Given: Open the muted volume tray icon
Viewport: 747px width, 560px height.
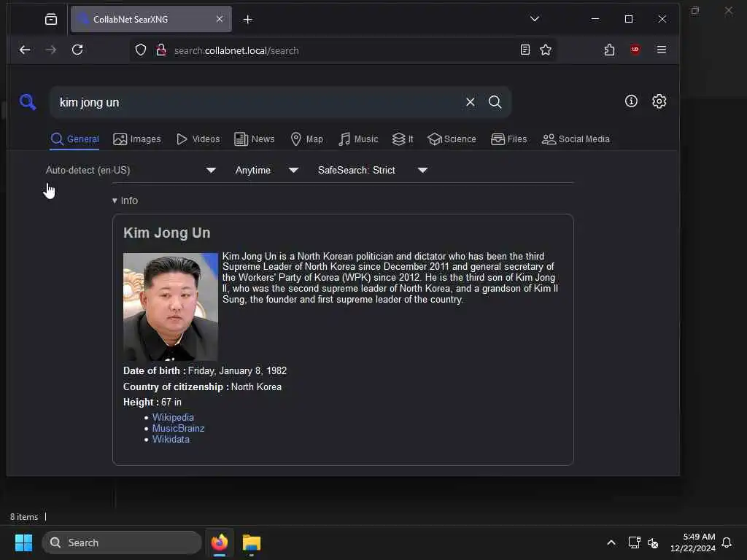Looking at the screenshot, I should [x=653, y=542].
